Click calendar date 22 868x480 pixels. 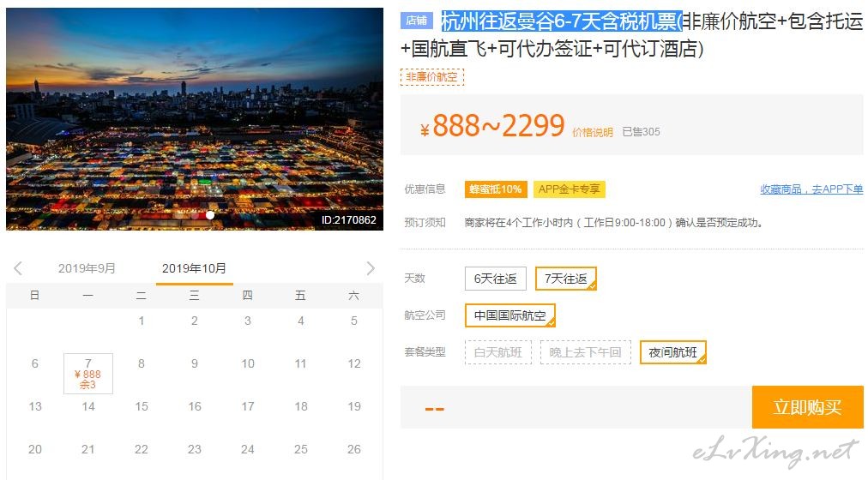click(x=142, y=449)
